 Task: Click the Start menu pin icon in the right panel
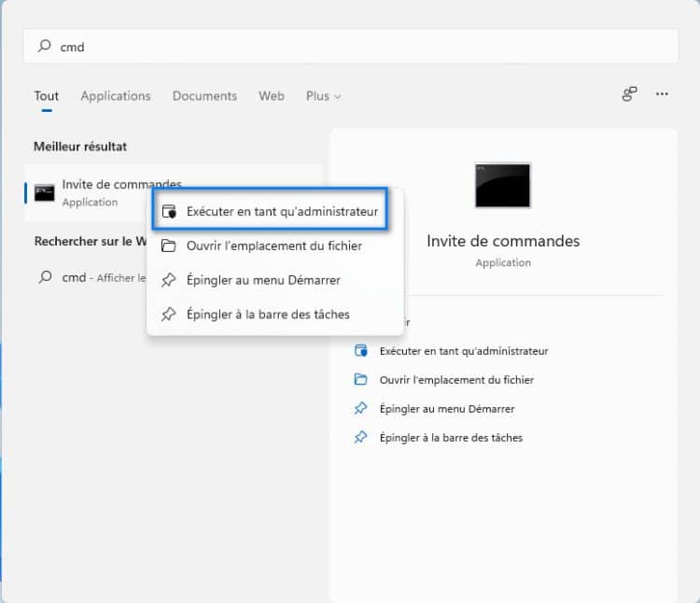coord(361,409)
